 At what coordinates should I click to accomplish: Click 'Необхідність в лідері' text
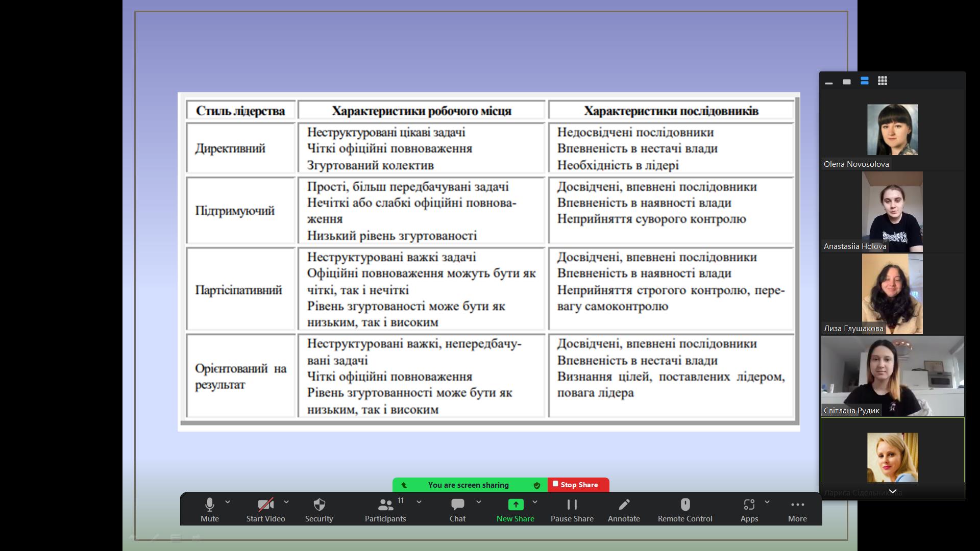point(618,165)
